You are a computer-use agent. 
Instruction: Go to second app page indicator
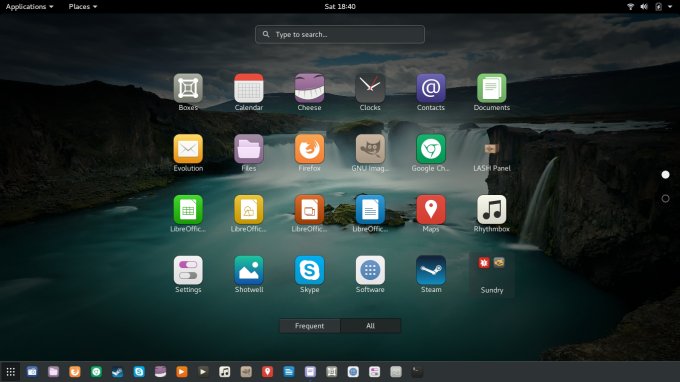(665, 199)
